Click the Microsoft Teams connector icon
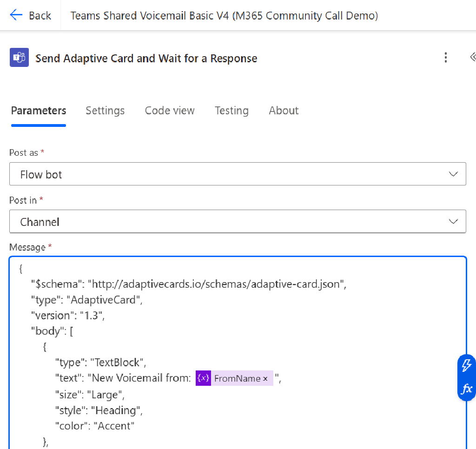The image size is (476, 449). coord(20,58)
